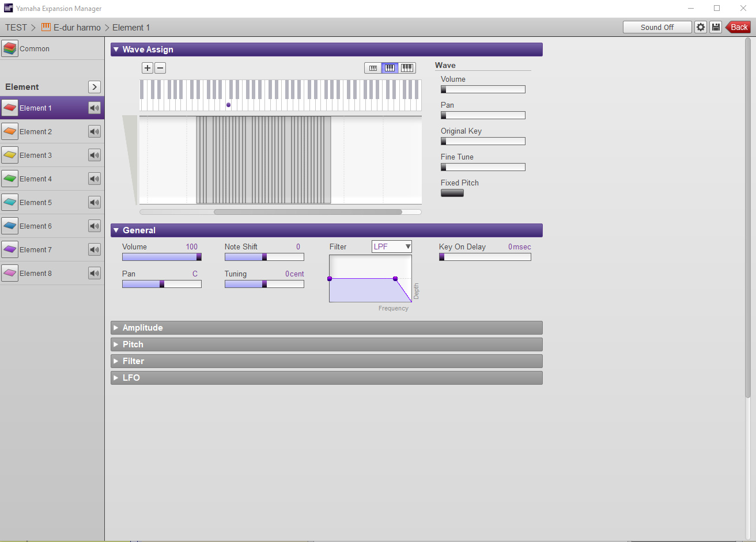Click the gray wave zone region
Viewport: 756px width, 542px height.
pos(263,160)
